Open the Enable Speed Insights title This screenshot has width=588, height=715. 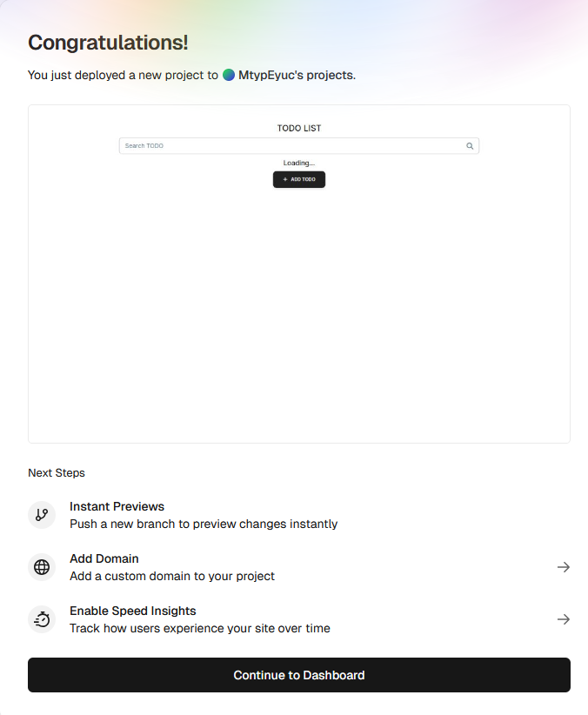coord(133,611)
